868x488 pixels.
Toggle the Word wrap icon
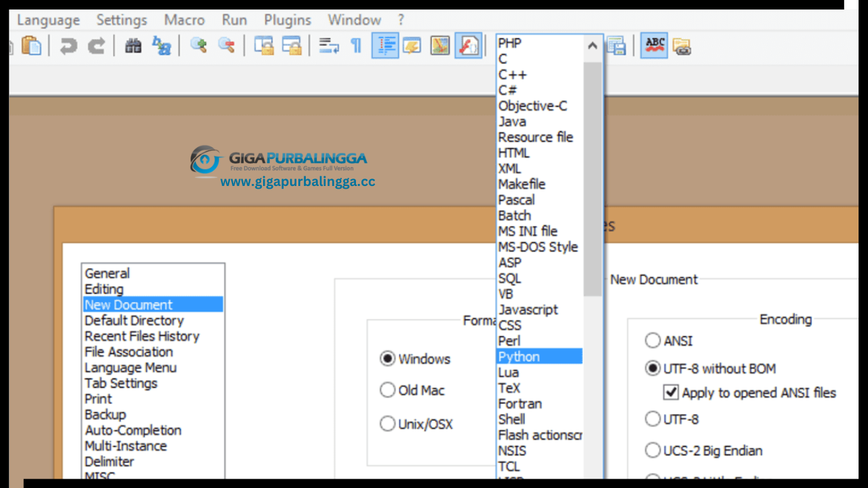pyautogui.click(x=329, y=46)
